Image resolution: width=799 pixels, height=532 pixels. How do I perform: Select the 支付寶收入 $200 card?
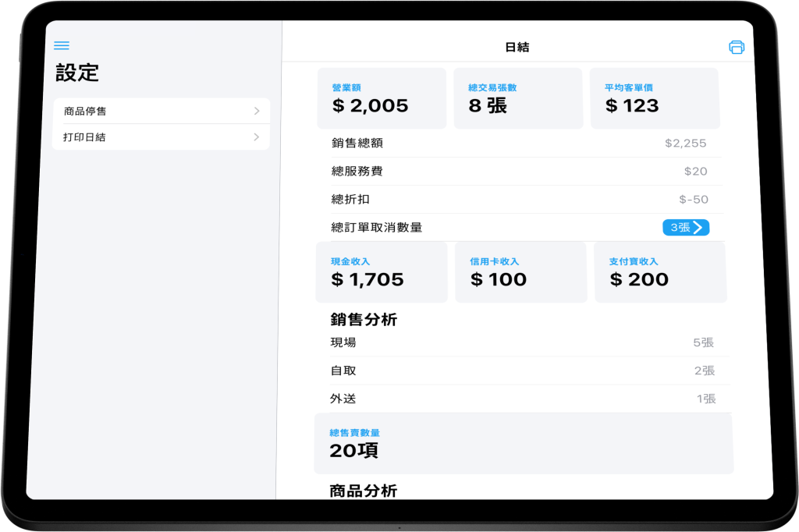click(x=660, y=272)
